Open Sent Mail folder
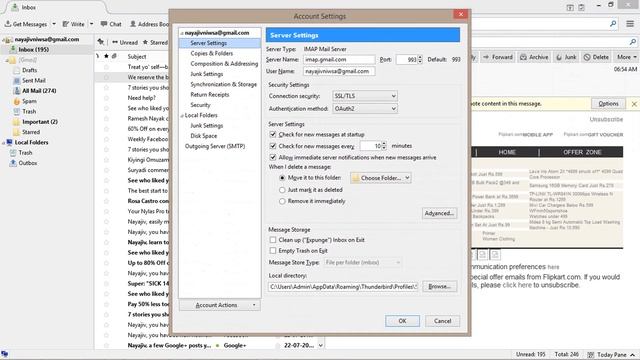 [33, 80]
